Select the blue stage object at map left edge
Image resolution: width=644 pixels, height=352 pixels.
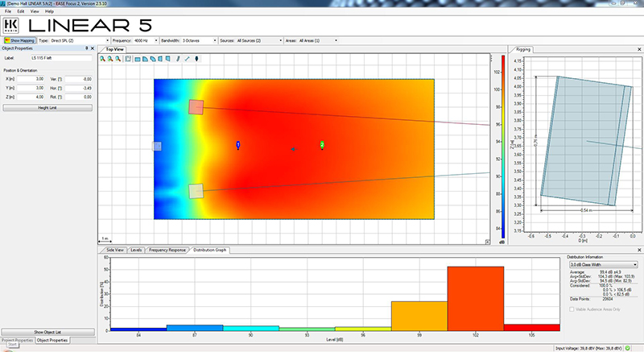pos(157,147)
